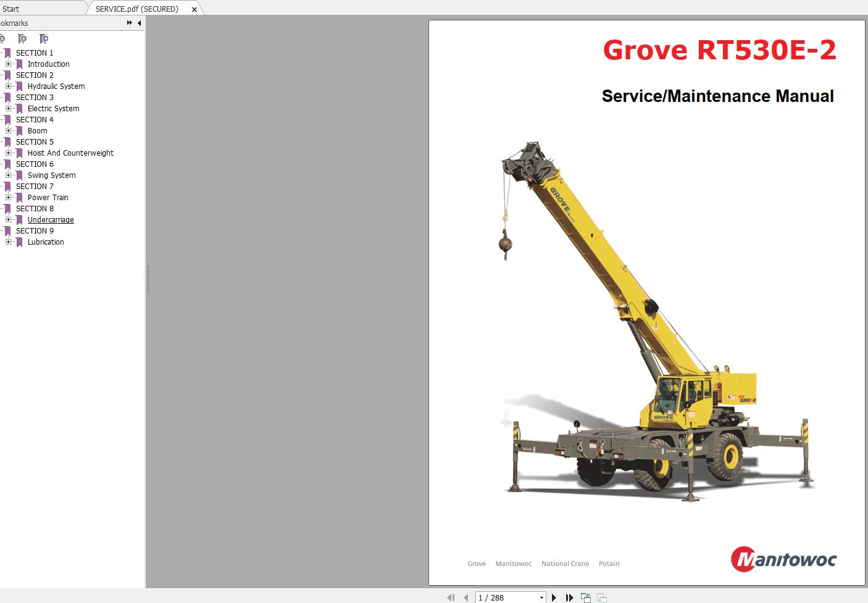The width and height of the screenshot is (868, 603).
Task: Click the bookmark icon beside SECTION 5
Action: [7, 142]
